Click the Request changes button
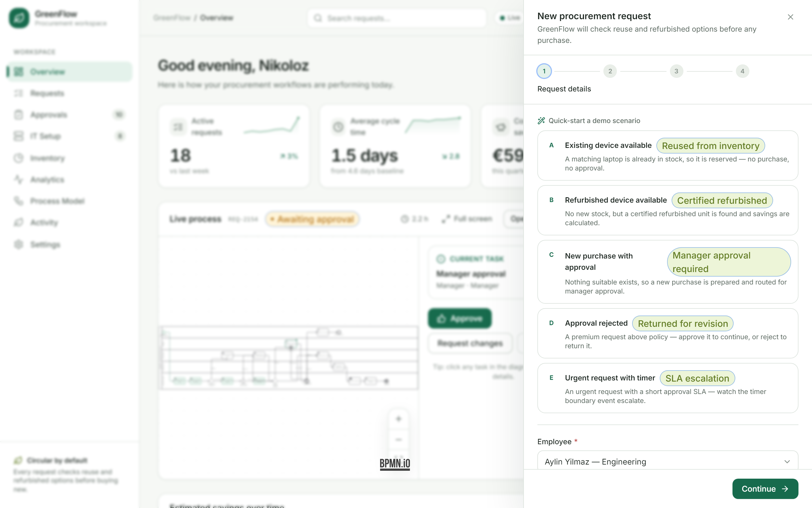This screenshot has height=508, width=812. (470, 343)
